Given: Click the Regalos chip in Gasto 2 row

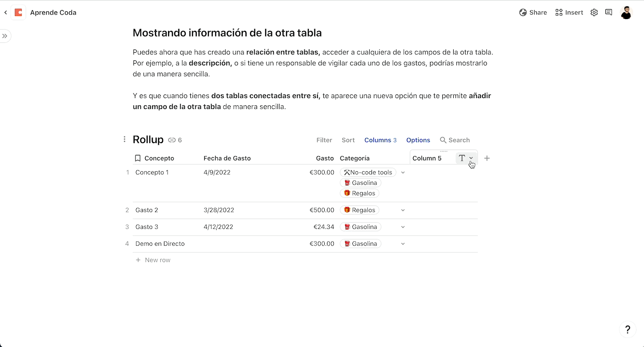Looking at the screenshot, I should (360, 210).
